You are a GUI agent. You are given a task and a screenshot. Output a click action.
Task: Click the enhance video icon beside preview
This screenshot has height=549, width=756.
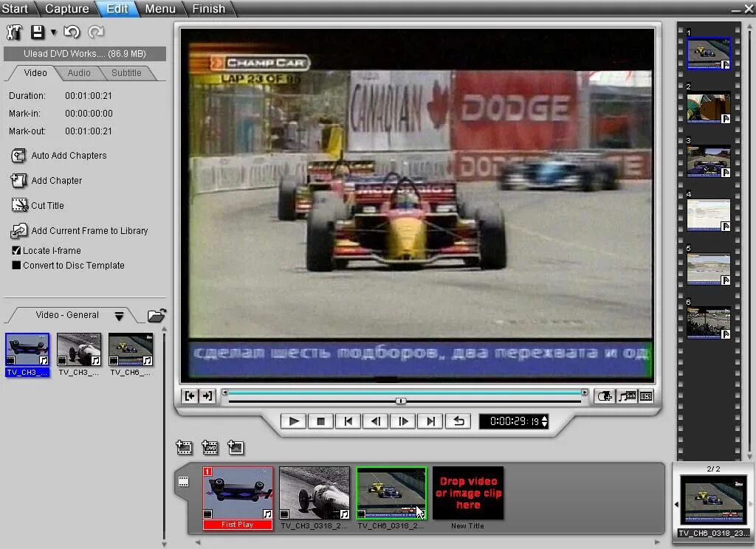604,396
